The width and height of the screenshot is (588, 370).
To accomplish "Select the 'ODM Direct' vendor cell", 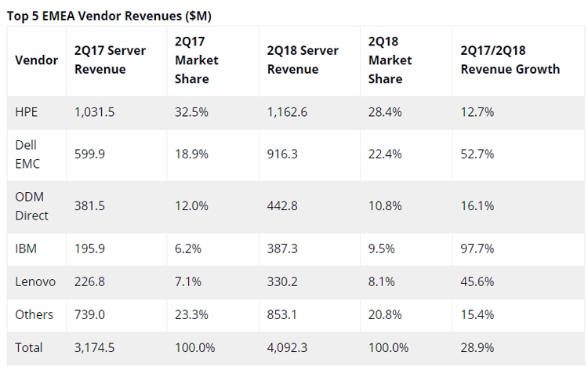I will click(x=31, y=206).
